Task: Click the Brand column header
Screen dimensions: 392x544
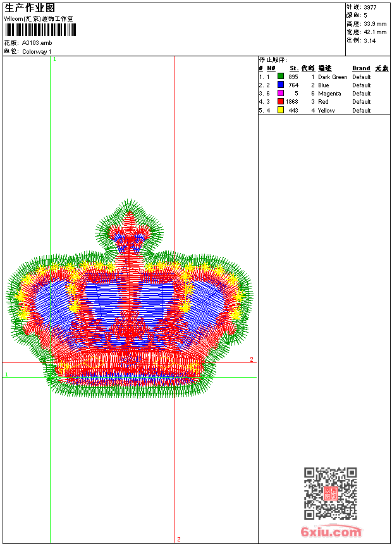Action: 361,68
